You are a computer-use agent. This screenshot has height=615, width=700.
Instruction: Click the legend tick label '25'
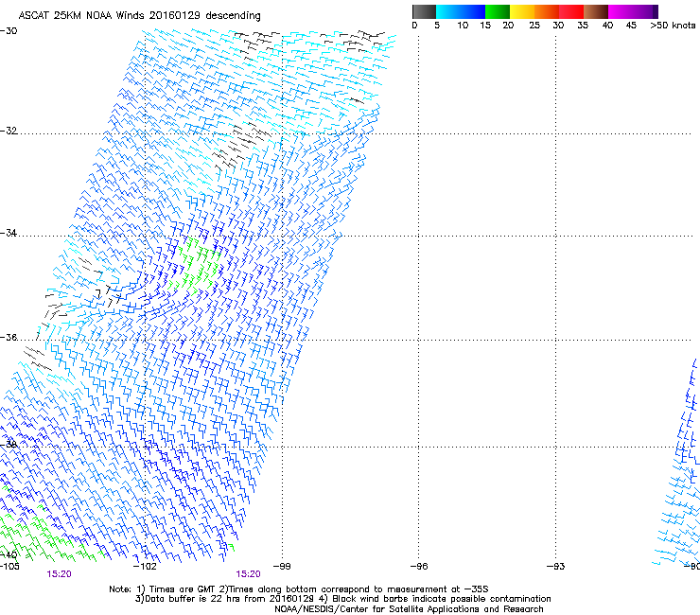[534, 26]
